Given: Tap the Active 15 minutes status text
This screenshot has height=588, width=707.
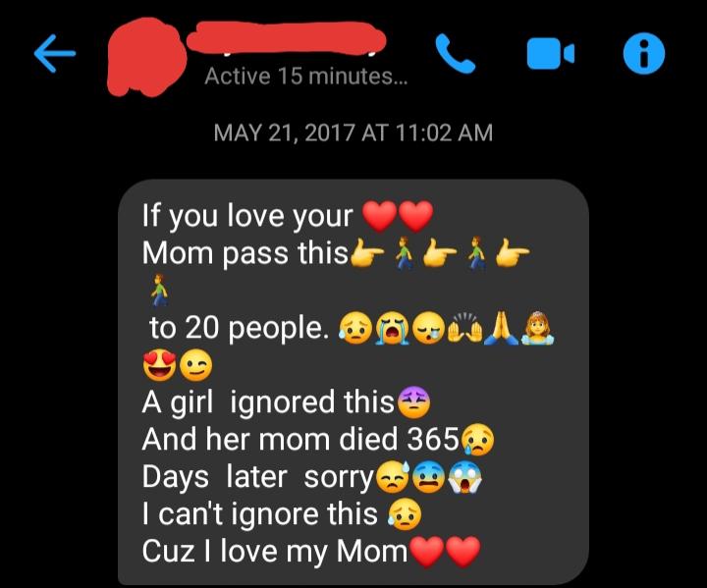Looking at the screenshot, I should point(305,76).
